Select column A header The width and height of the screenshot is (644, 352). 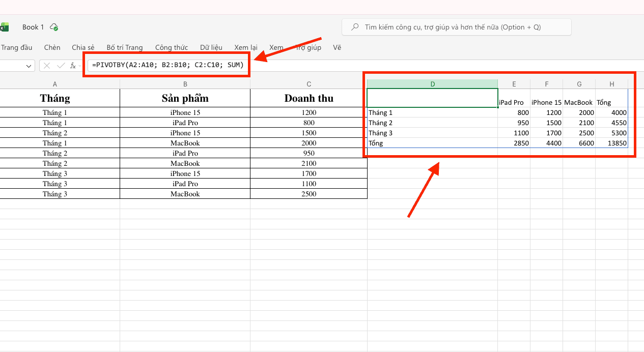(x=55, y=84)
